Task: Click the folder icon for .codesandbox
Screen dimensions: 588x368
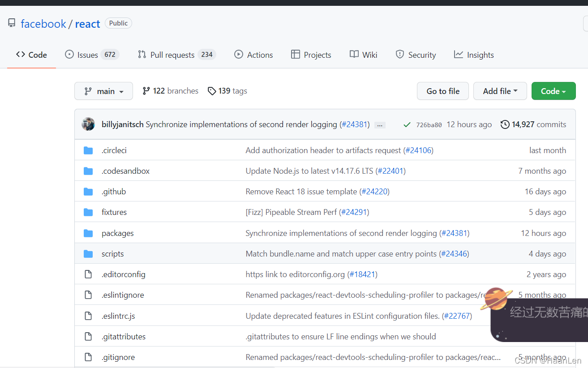Action: pos(88,171)
